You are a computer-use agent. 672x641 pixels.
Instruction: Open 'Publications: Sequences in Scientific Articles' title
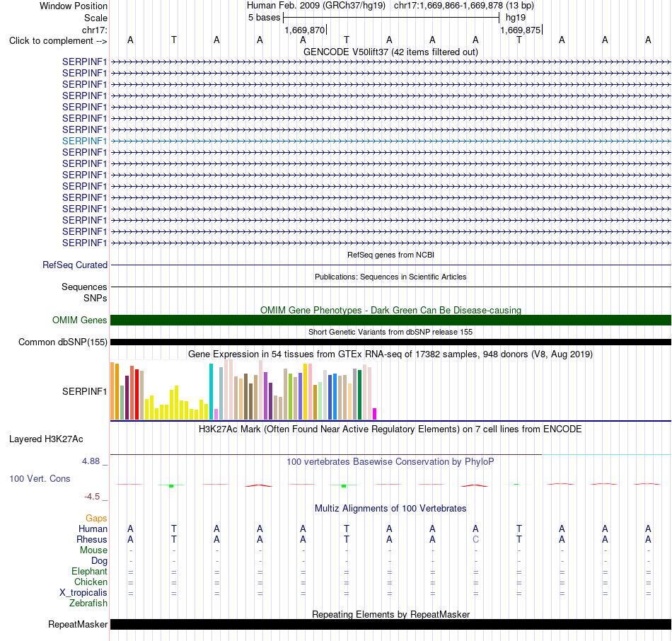(x=390, y=277)
